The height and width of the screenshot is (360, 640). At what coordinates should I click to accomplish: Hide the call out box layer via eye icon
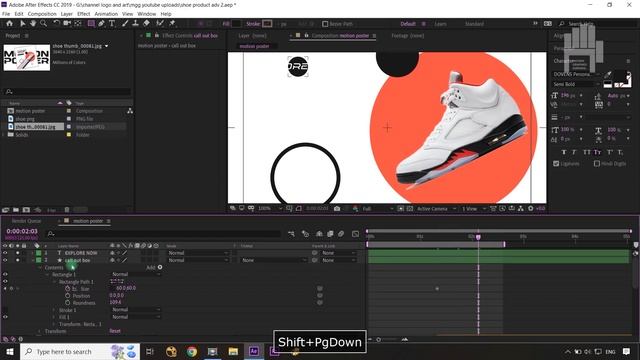[5, 260]
